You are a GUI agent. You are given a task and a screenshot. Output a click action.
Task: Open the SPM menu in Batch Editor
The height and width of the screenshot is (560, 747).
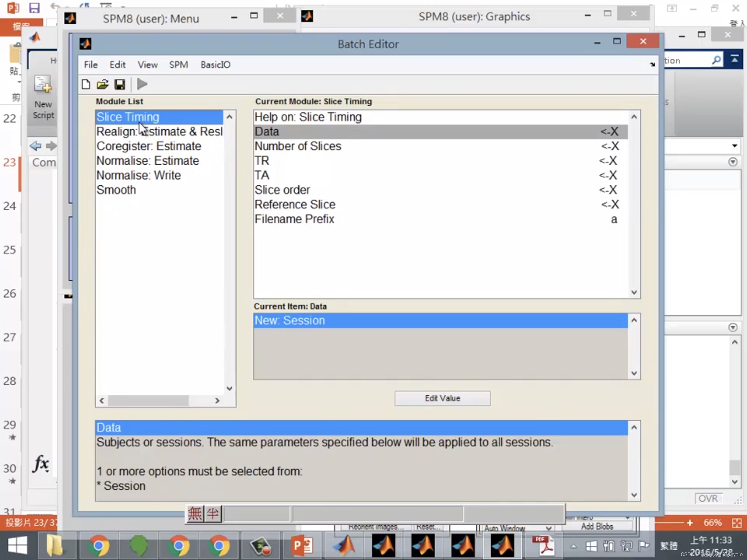178,65
